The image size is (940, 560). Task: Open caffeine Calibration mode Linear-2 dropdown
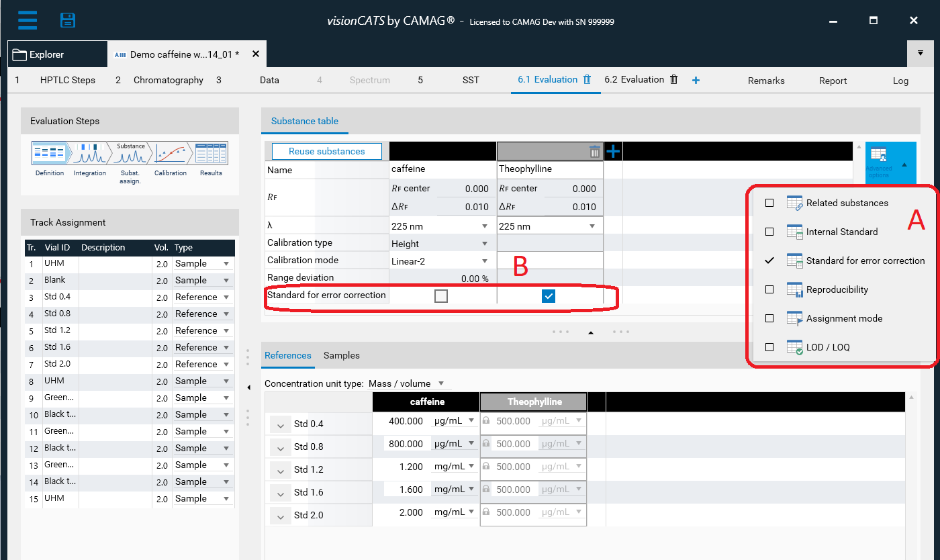(x=440, y=261)
